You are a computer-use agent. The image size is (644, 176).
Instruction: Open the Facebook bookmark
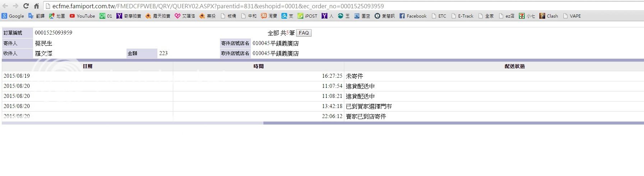pyautogui.click(x=413, y=16)
